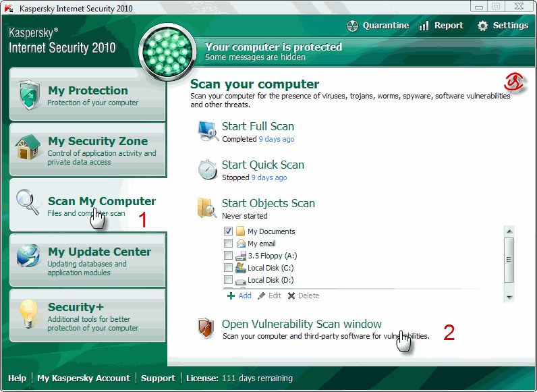
Task: Check the 3.5 Floppy (A:) checkbox
Action: (228, 255)
